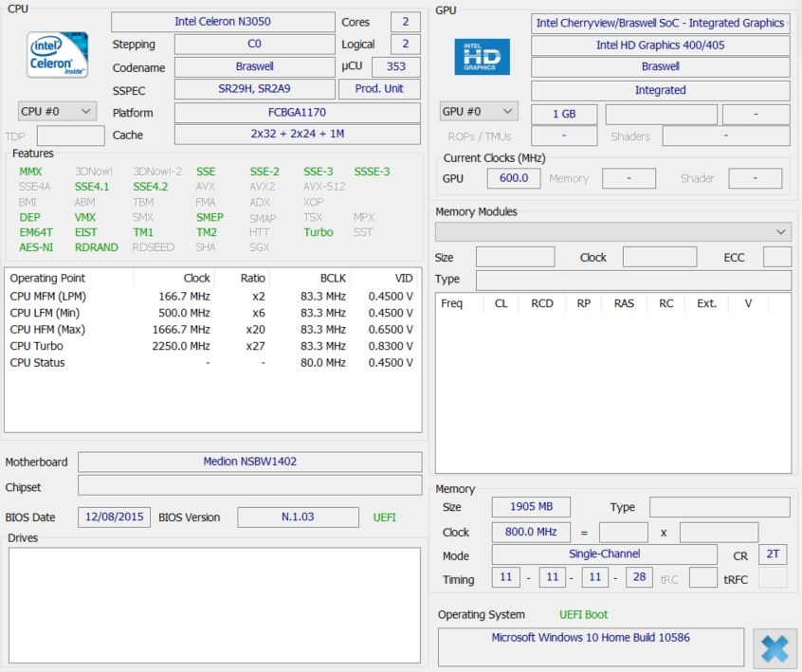This screenshot has height=672, width=802.
Task: Click the BIOS Version N.1.03 field
Action: 298,518
